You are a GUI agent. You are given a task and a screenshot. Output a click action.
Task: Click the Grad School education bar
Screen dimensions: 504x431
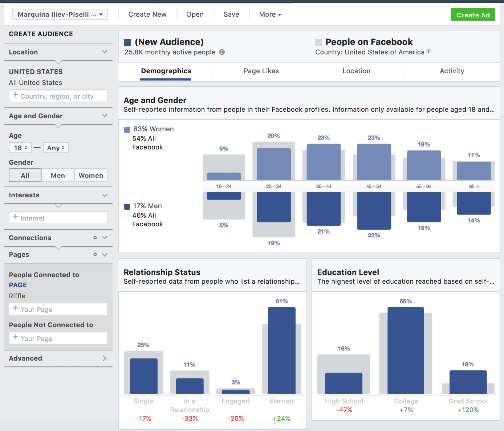(x=468, y=382)
